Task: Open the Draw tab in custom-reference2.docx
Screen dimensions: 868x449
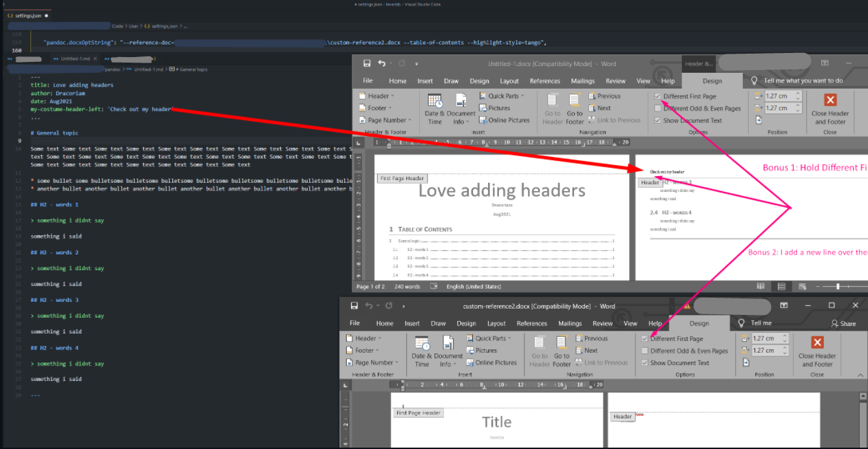Action: tap(438, 323)
